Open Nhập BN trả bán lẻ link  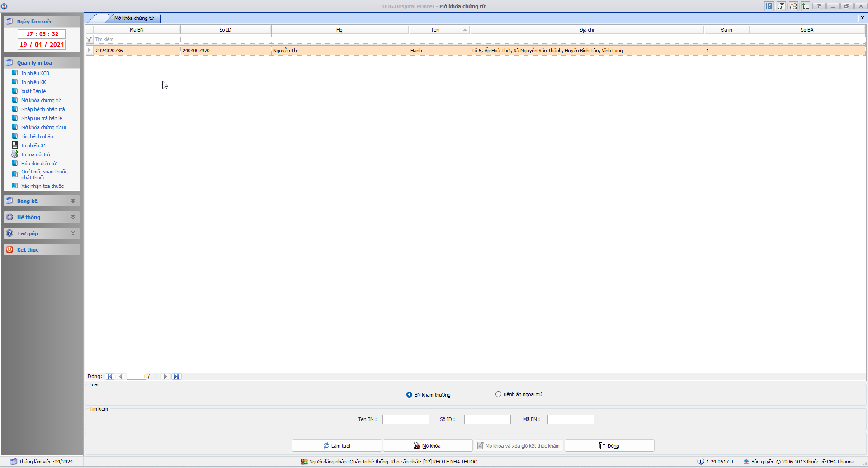pos(42,118)
